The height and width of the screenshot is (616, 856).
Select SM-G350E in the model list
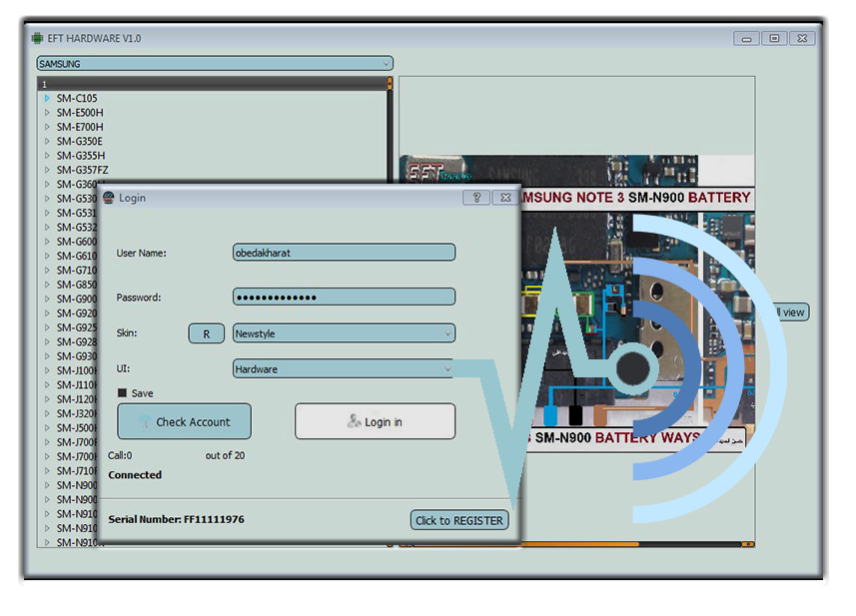click(x=80, y=142)
